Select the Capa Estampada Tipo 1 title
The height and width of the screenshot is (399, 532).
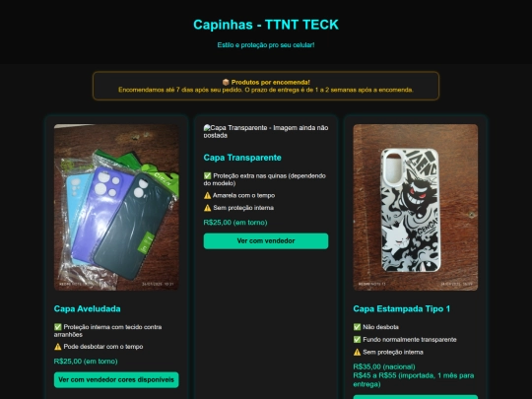401,308
